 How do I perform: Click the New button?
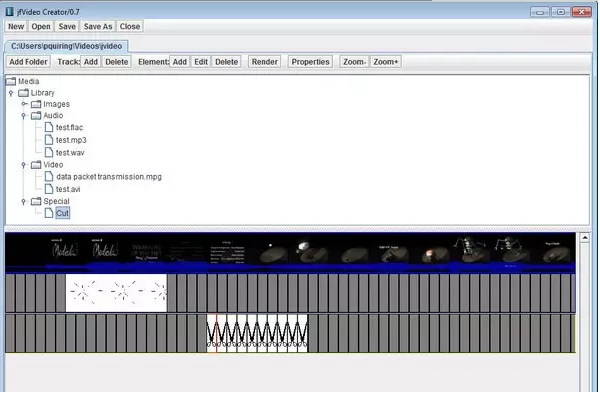click(16, 26)
